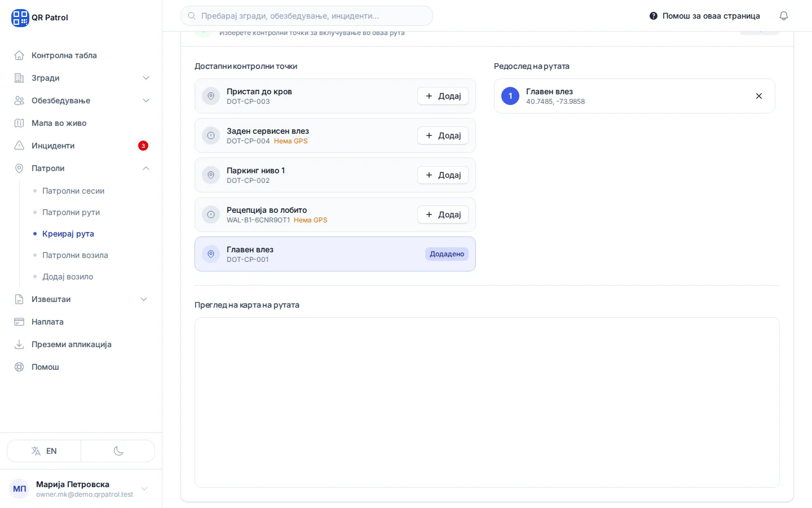Click the Инциденти warning triangle icon
Image resolution: width=812 pixels, height=508 pixels.
point(19,146)
